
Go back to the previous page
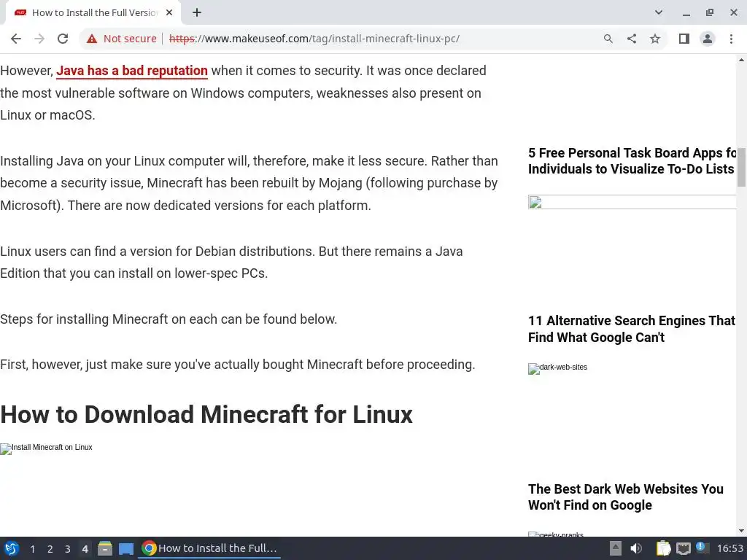pos(16,39)
